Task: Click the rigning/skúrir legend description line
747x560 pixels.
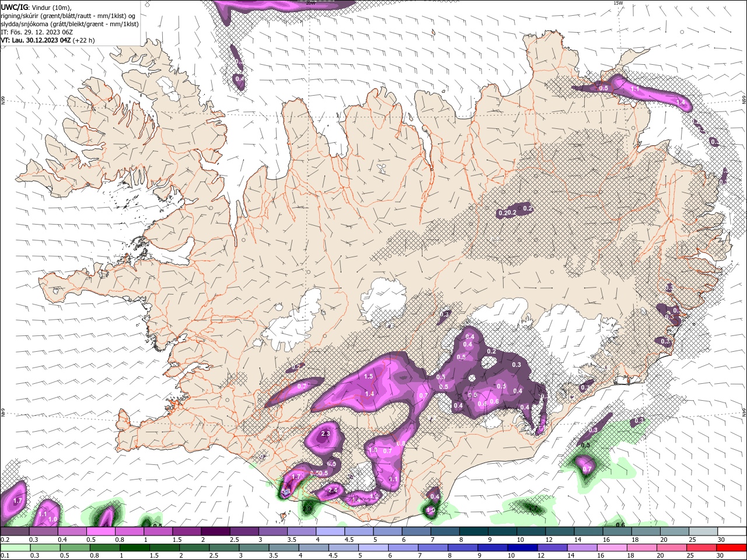Action: click(x=68, y=16)
